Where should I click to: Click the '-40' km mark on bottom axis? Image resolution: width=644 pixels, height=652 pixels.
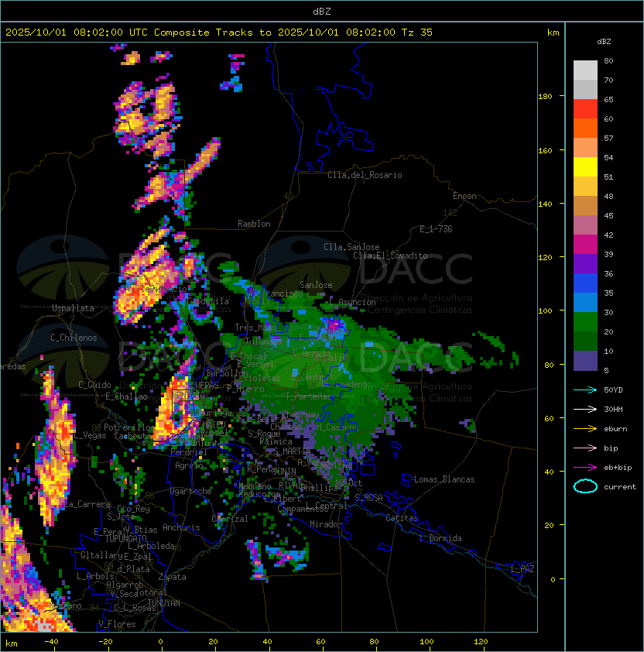point(52,642)
